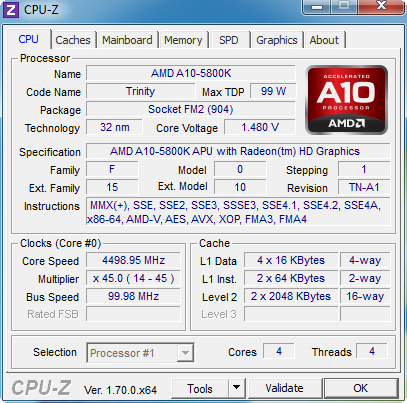The width and height of the screenshot is (407, 403).
Task: Click the empty Rated FSB field
Action: tap(133, 314)
